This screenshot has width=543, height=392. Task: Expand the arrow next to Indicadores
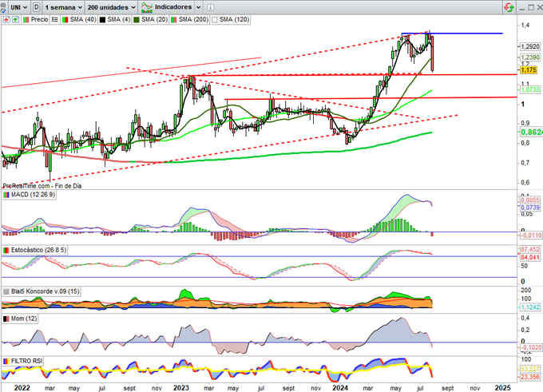pos(198,7)
